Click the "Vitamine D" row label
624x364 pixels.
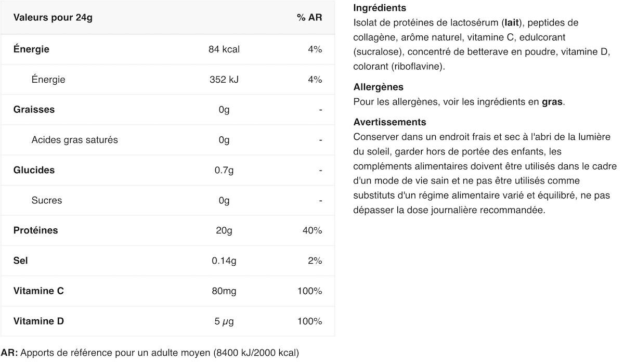coord(38,321)
